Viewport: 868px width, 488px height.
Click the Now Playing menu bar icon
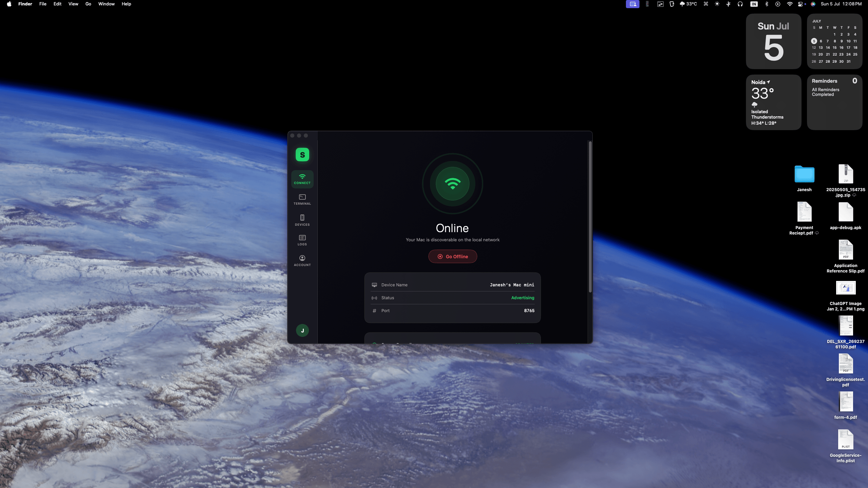click(x=778, y=4)
